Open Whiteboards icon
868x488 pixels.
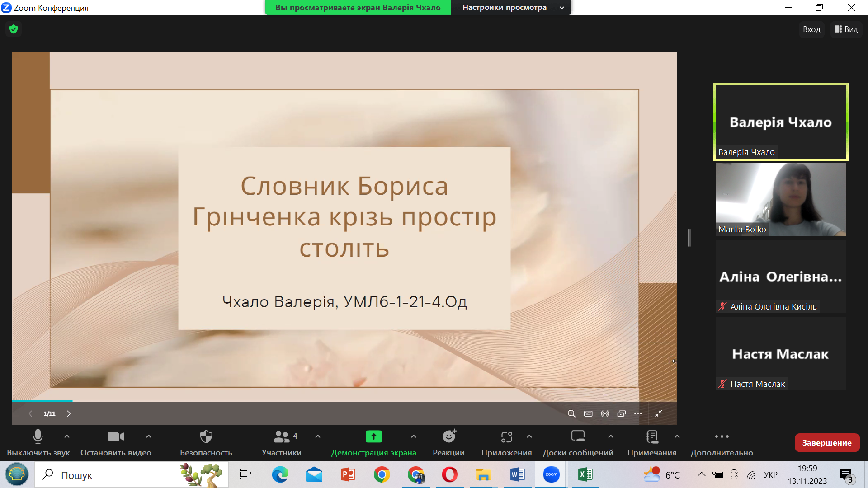point(578,436)
